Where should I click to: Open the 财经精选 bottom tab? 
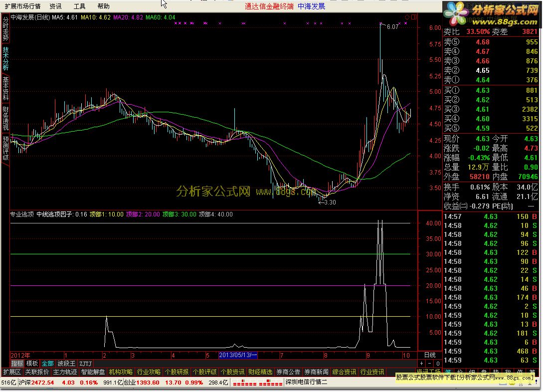click(x=260, y=372)
